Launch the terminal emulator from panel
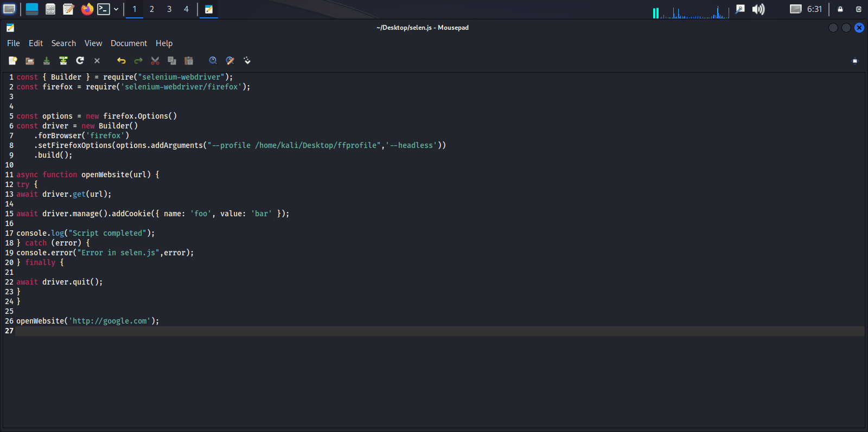This screenshot has height=432, width=868. click(104, 9)
